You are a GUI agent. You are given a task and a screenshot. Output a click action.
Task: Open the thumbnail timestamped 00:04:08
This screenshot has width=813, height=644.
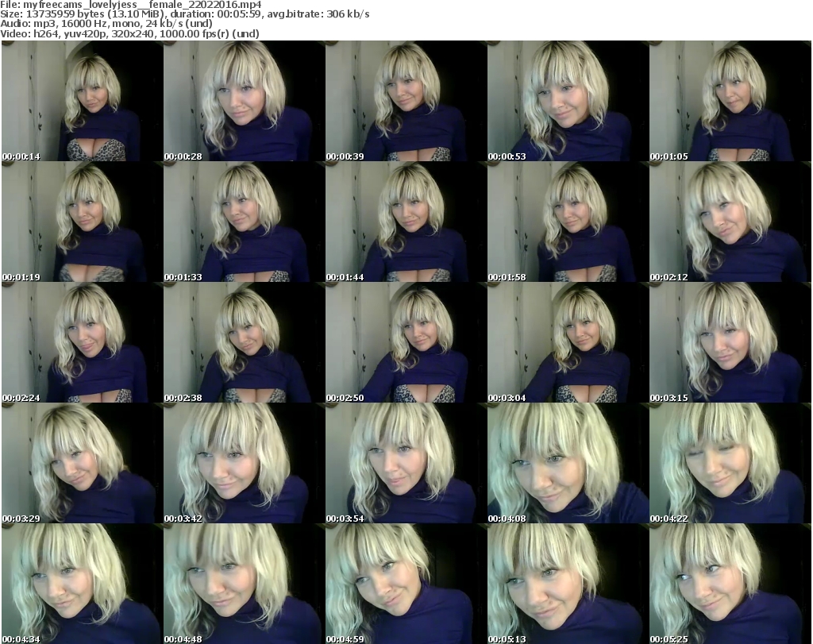coord(568,463)
